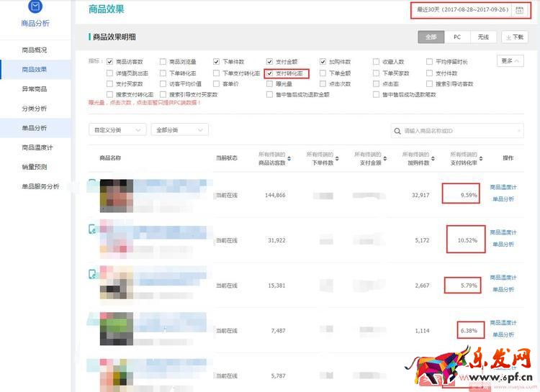Open 商品温度计 link on the 6.38% row
540x392 pixels.
pyautogui.click(x=503, y=322)
